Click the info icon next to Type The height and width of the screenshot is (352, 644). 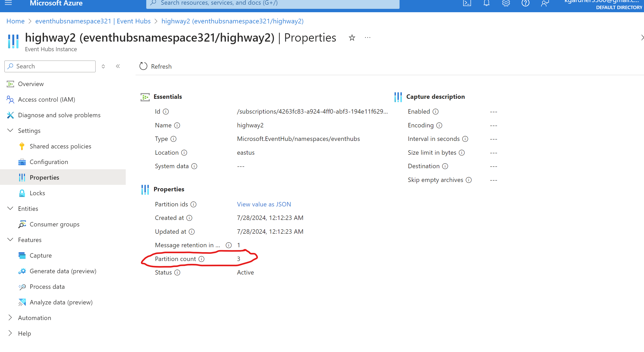pyautogui.click(x=174, y=139)
